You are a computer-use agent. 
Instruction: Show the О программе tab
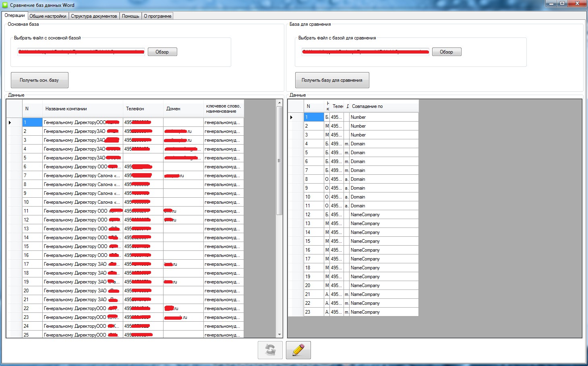pos(158,16)
